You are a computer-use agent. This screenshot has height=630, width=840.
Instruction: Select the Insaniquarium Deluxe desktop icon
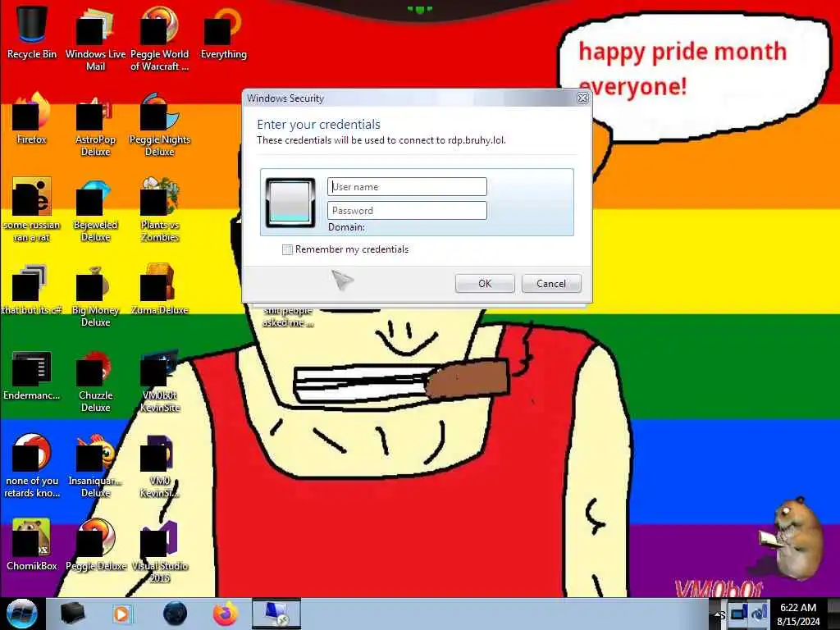point(95,466)
